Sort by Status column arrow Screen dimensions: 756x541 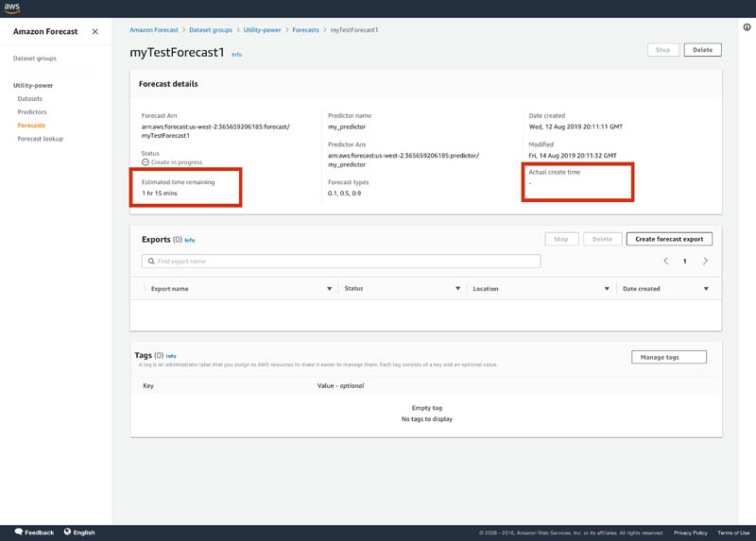[457, 289]
